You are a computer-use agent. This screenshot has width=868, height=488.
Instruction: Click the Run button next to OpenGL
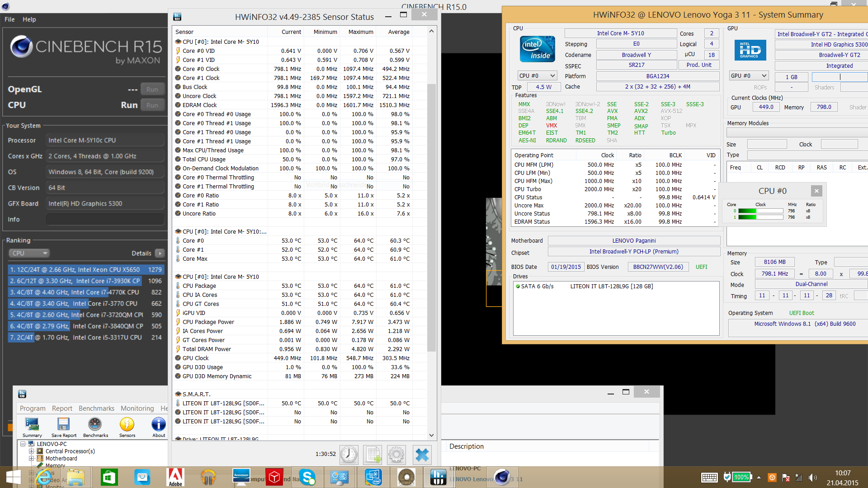pyautogui.click(x=152, y=89)
